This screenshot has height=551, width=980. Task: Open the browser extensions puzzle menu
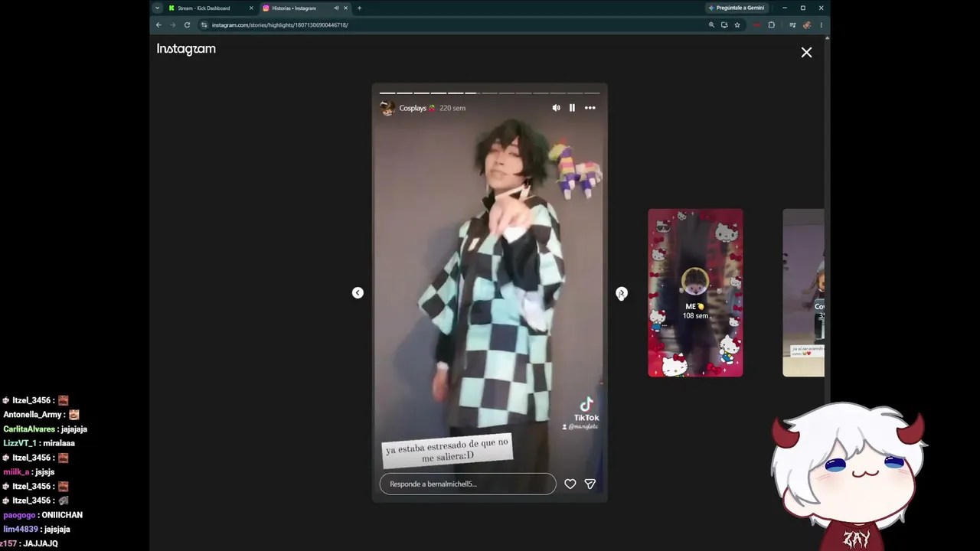point(772,25)
